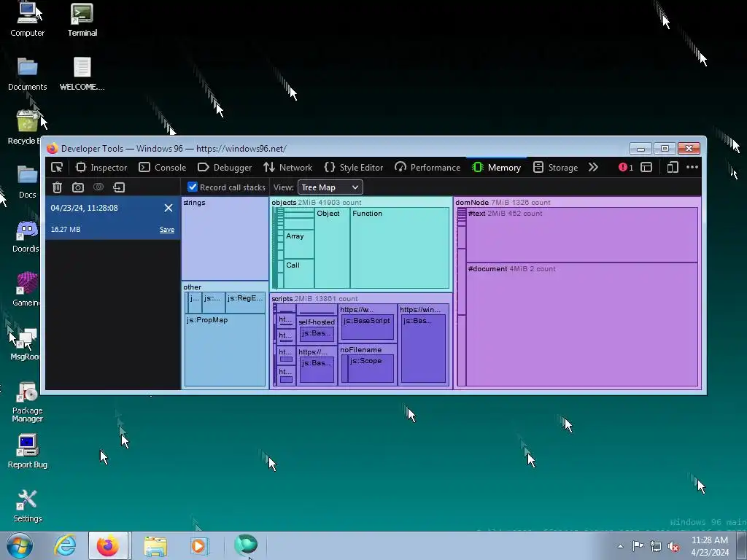Open the Terminal desktop icon
The height and width of the screenshot is (560, 747).
82,20
